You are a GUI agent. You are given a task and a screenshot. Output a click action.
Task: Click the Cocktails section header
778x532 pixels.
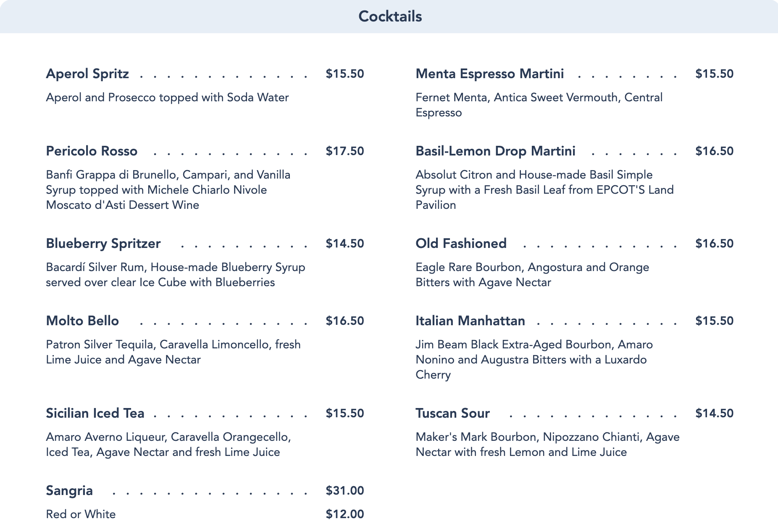click(x=390, y=16)
